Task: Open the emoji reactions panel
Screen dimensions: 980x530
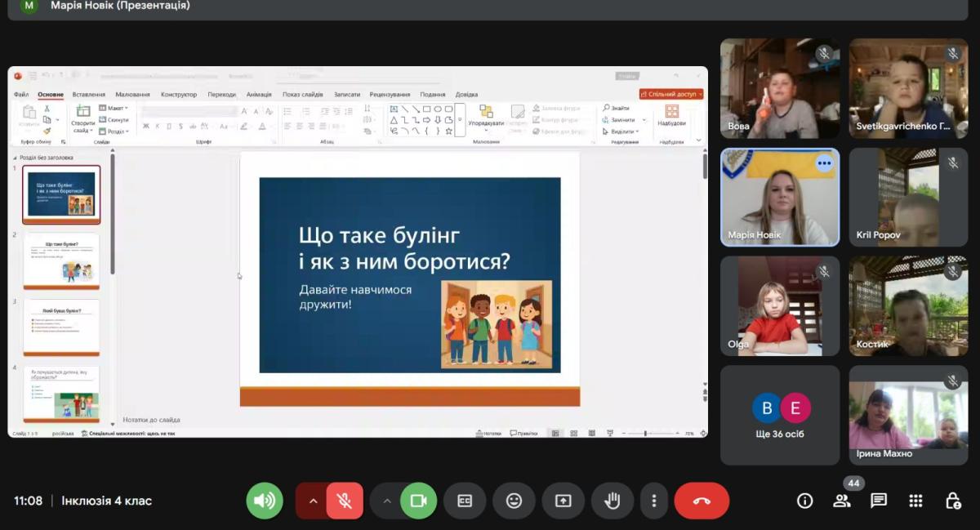Action: pyautogui.click(x=514, y=501)
